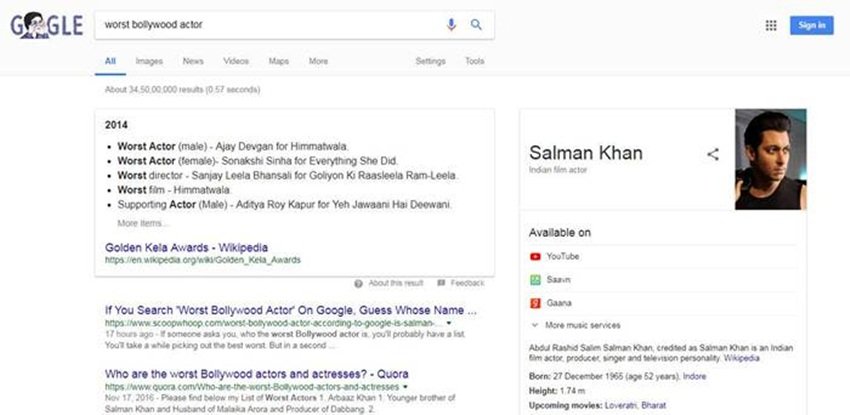
Task: Click the blue search magnifier icon
Action: tap(476, 25)
